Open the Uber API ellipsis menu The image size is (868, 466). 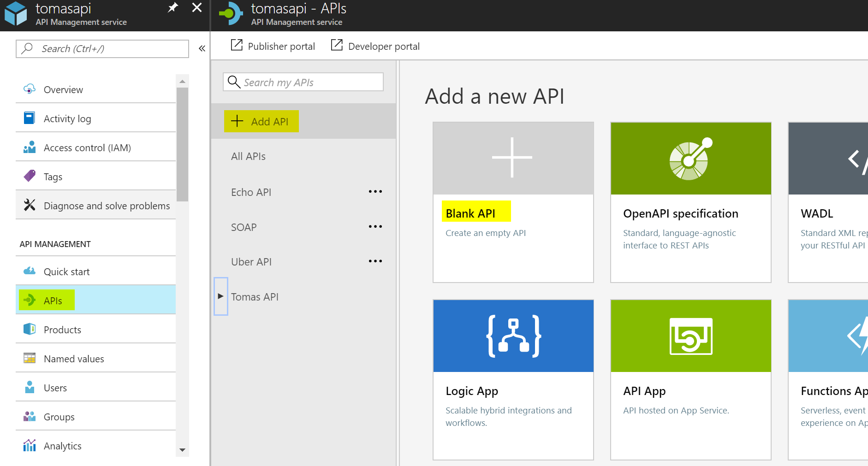(375, 261)
